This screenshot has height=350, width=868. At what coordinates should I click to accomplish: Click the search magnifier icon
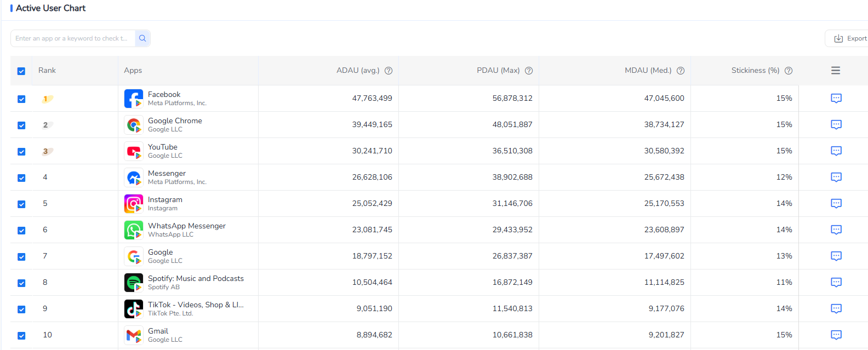click(x=142, y=38)
